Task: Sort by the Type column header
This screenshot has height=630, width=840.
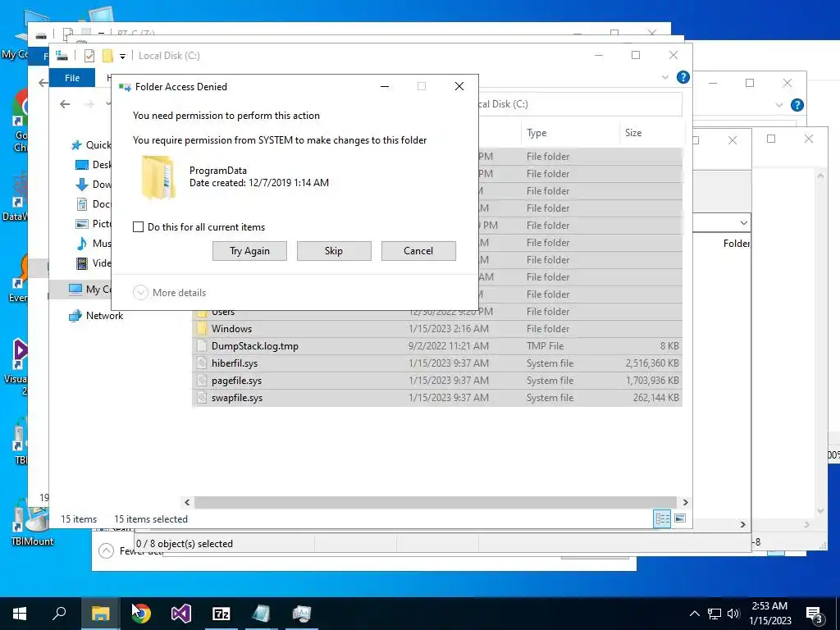Action: point(570,133)
